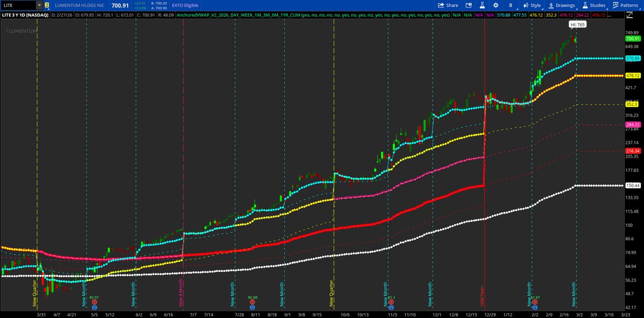Click New 6 Month vertical label
The height and width of the screenshot is (318, 644).
181,292
